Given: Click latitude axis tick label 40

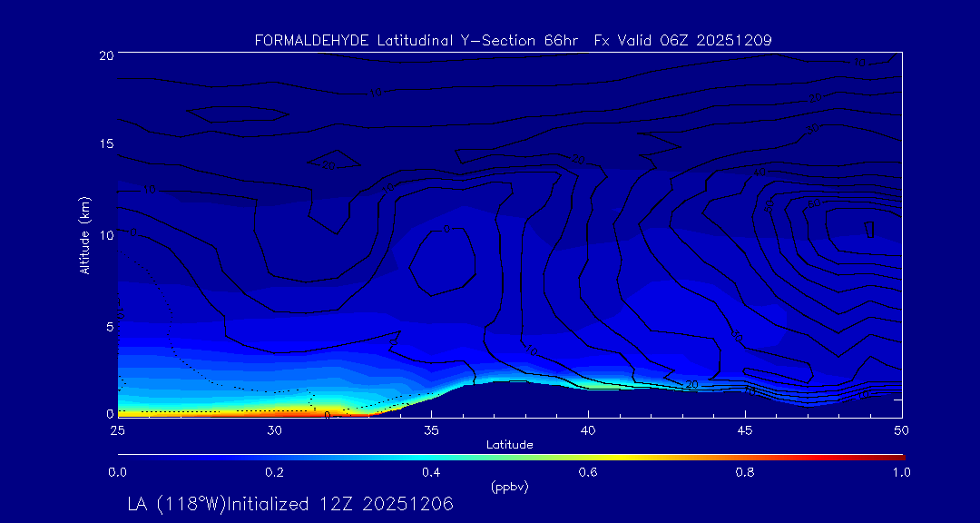Looking at the screenshot, I should tap(588, 430).
